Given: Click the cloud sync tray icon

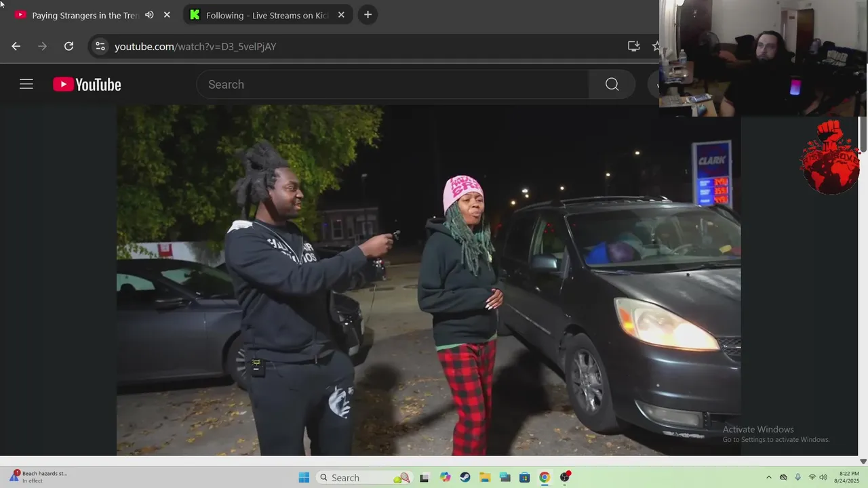Looking at the screenshot, I should click(x=783, y=477).
